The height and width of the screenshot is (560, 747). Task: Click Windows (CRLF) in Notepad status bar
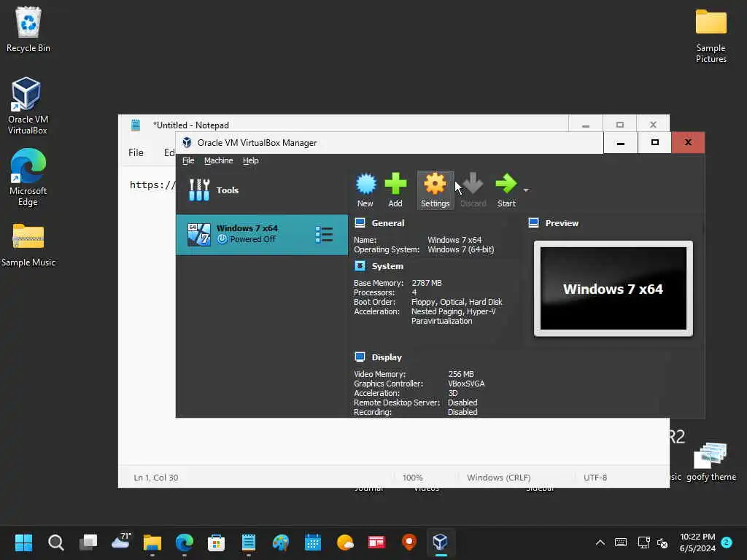(x=499, y=478)
